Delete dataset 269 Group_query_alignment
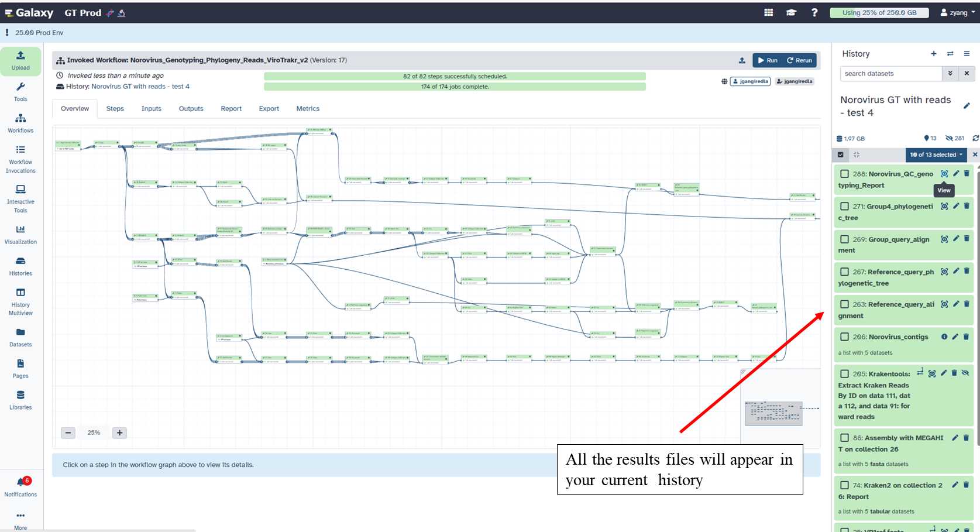This screenshot has height=532, width=980. [967, 239]
